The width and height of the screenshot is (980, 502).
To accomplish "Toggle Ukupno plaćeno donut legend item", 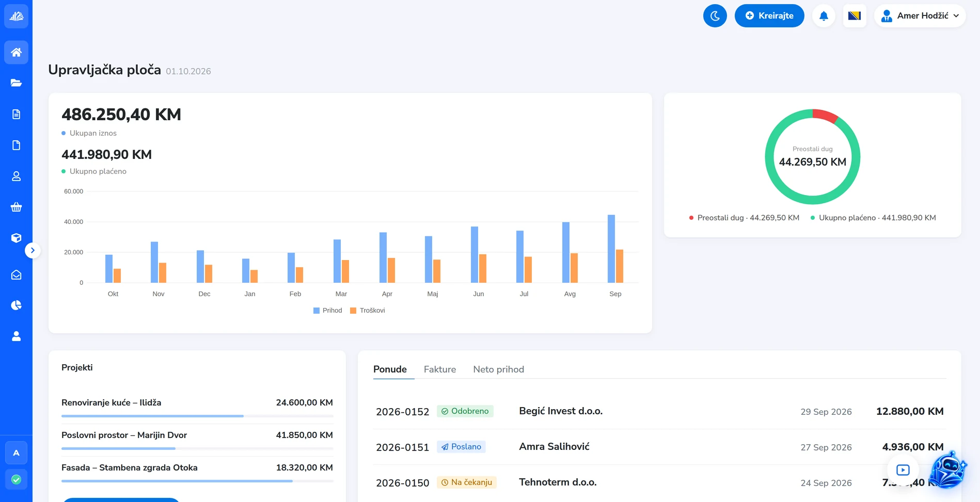I will tap(873, 218).
